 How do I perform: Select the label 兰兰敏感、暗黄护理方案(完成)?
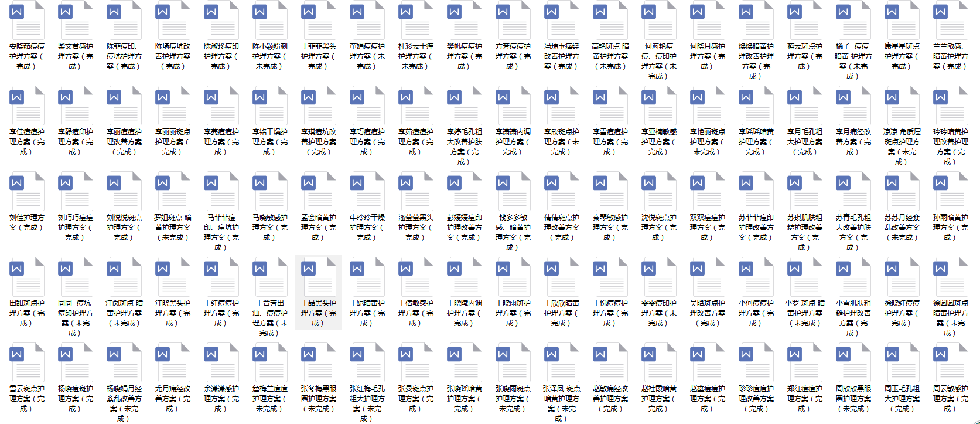click(950, 56)
